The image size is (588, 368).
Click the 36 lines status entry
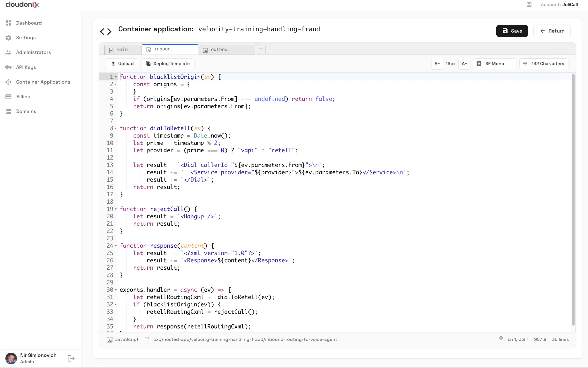(x=560, y=340)
